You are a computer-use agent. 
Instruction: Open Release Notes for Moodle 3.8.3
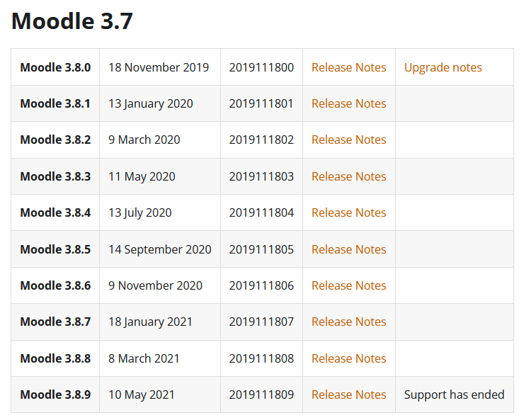pyautogui.click(x=348, y=176)
